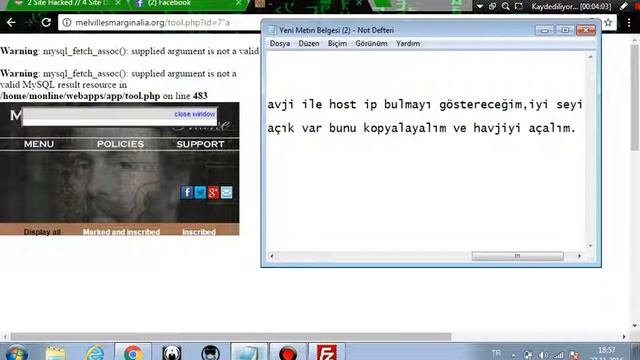This screenshot has width=640, height=360.
Task: Click browser page horizontal scrollbar
Action: click(231, 337)
